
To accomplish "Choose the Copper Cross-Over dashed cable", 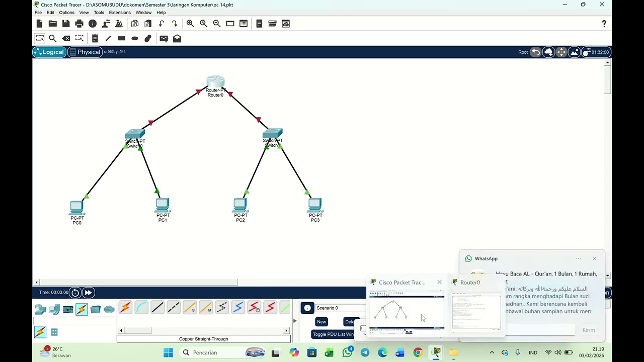I will pyautogui.click(x=174, y=307).
